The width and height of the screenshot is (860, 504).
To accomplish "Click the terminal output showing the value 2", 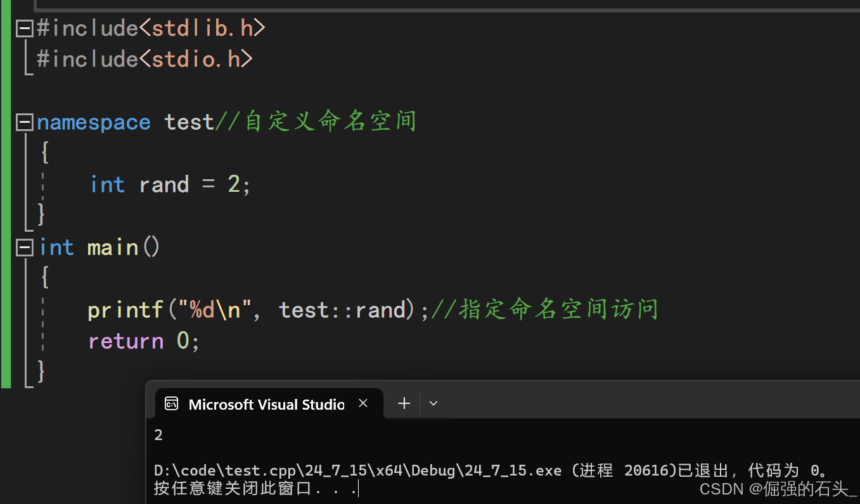I will pyautogui.click(x=158, y=435).
